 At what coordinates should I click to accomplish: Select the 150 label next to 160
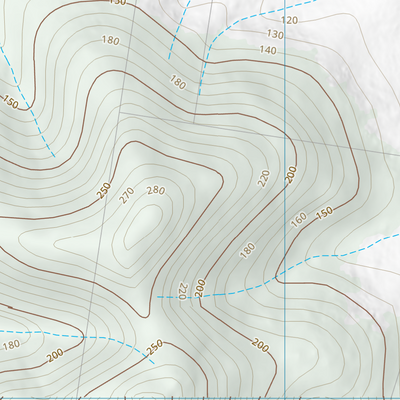coord(324,213)
